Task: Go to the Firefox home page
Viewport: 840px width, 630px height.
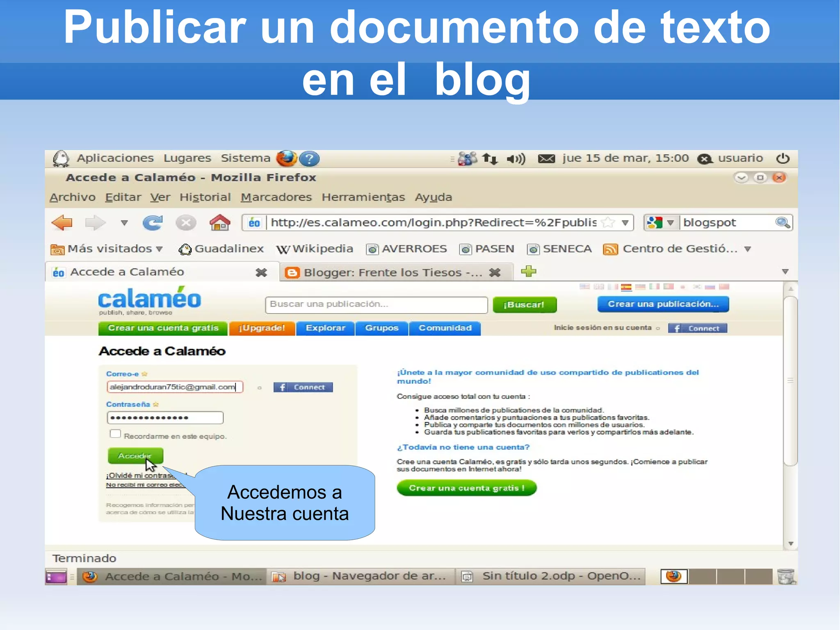Action: pyautogui.click(x=220, y=223)
